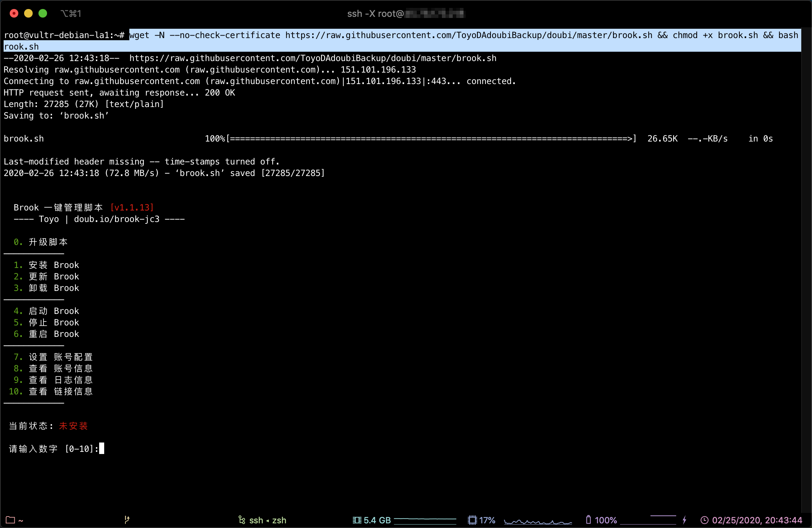The height and width of the screenshot is (528, 812).
Task: Click the close window red button
Action: (x=14, y=13)
